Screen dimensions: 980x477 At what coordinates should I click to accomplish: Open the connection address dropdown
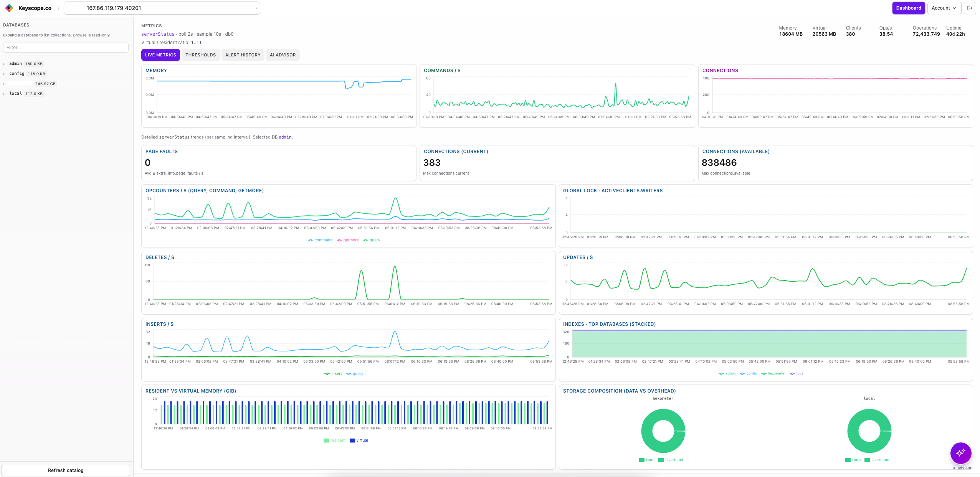click(162, 8)
